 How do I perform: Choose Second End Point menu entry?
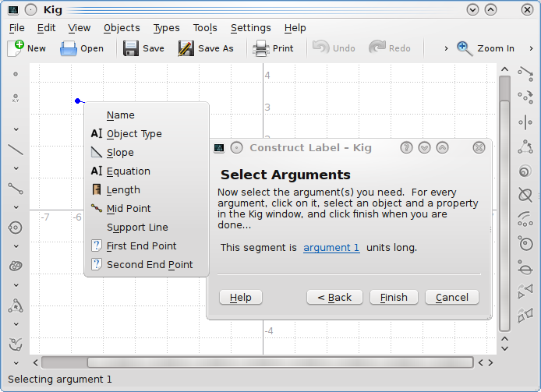(x=147, y=264)
